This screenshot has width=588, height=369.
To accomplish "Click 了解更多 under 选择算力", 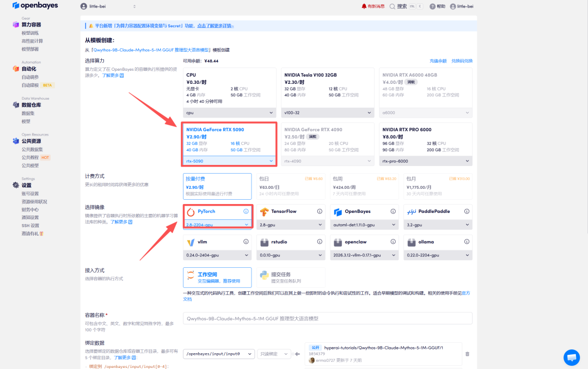I will (x=113, y=75).
